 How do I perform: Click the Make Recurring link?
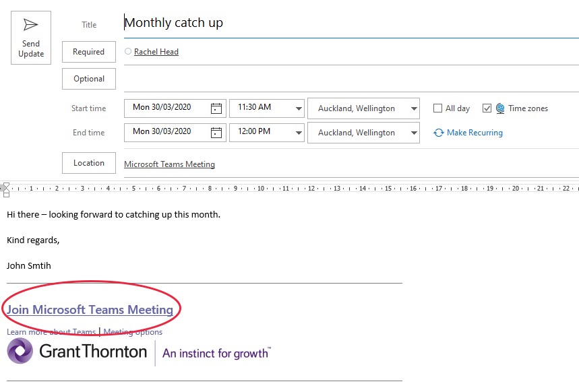pyautogui.click(x=475, y=133)
